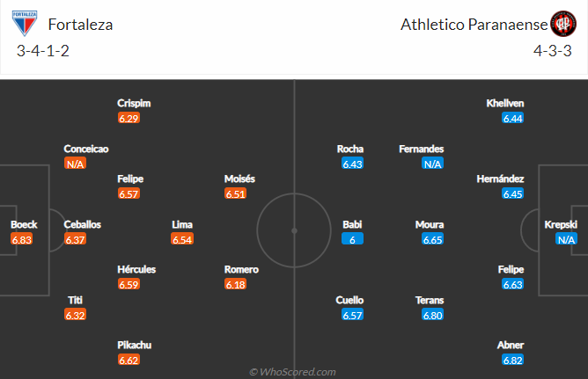Select Abner's 6.82 rating badge
The width and height of the screenshot is (588, 379).
512,360
